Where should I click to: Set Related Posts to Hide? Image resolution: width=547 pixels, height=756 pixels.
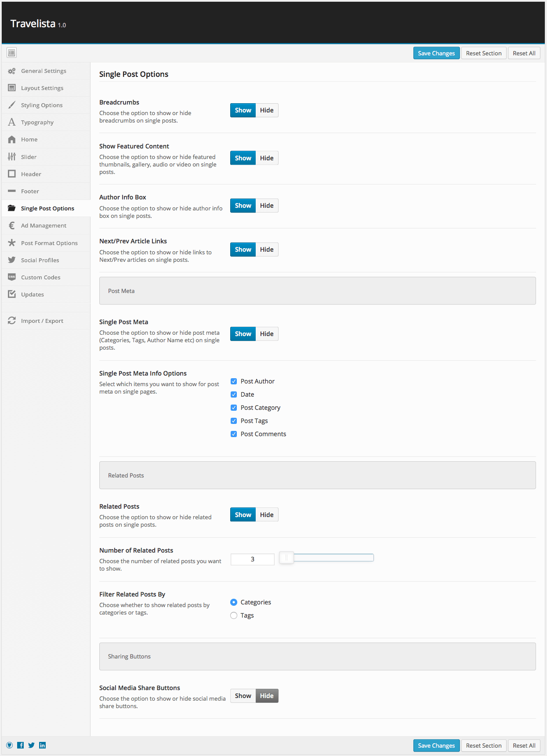coord(267,515)
